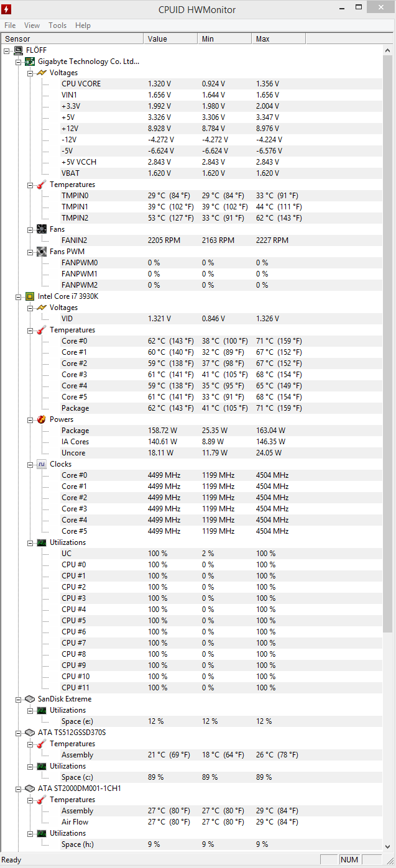Click the Max column header
396x868 pixels.
279,39
